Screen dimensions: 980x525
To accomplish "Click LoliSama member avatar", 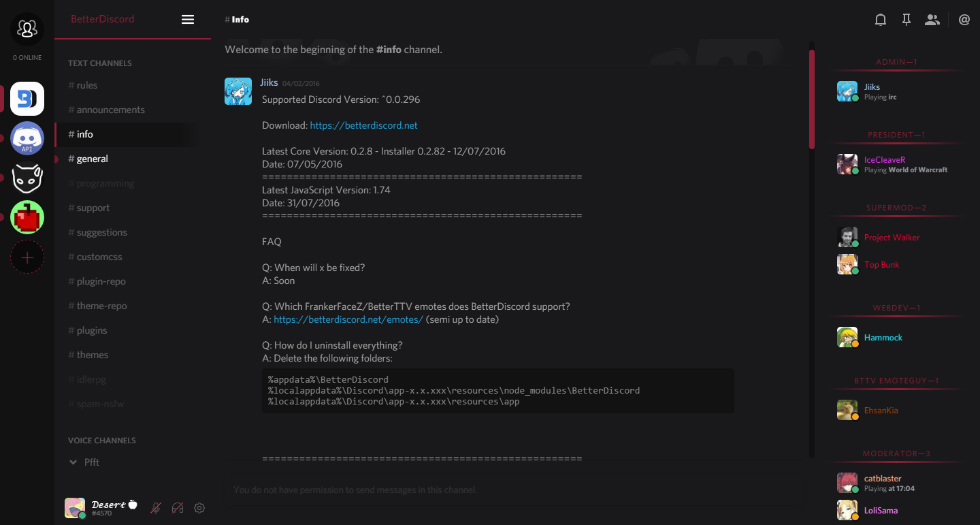I will pos(847,510).
